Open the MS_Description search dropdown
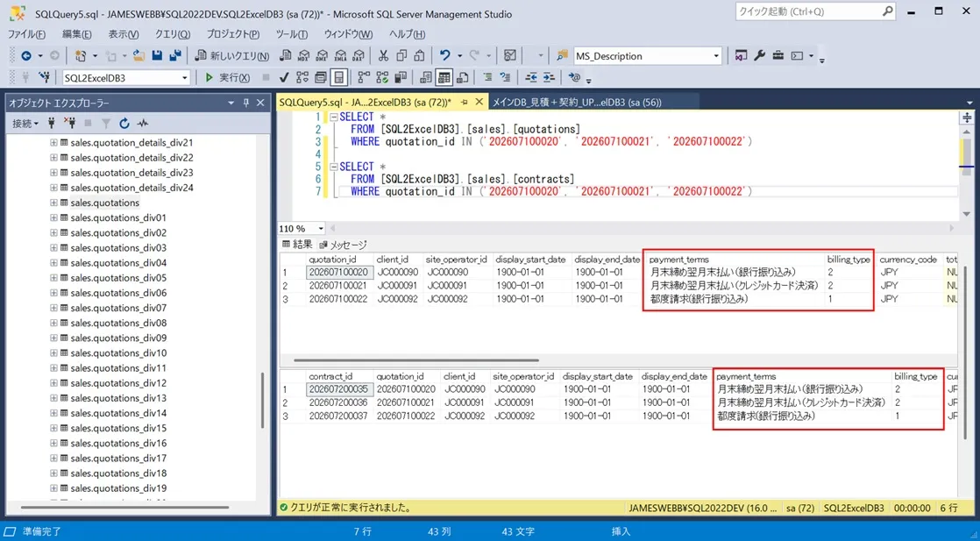This screenshot has width=980, height=541. [716, 55]
